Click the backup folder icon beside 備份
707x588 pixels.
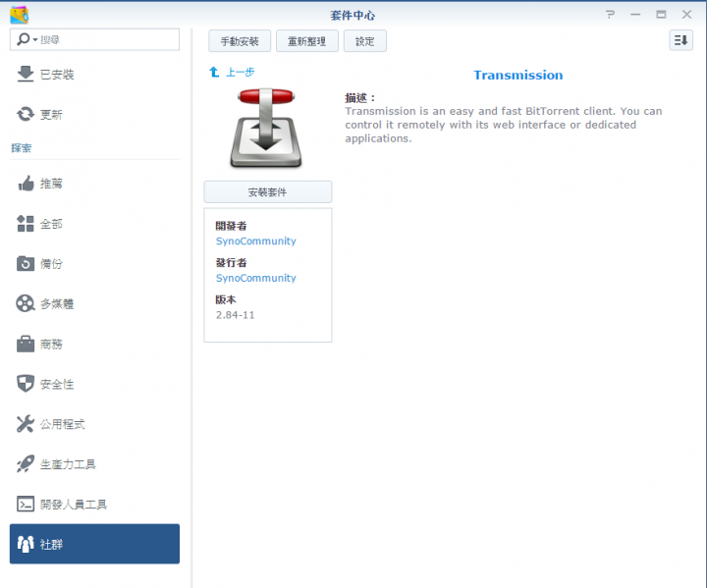(26, 263)
